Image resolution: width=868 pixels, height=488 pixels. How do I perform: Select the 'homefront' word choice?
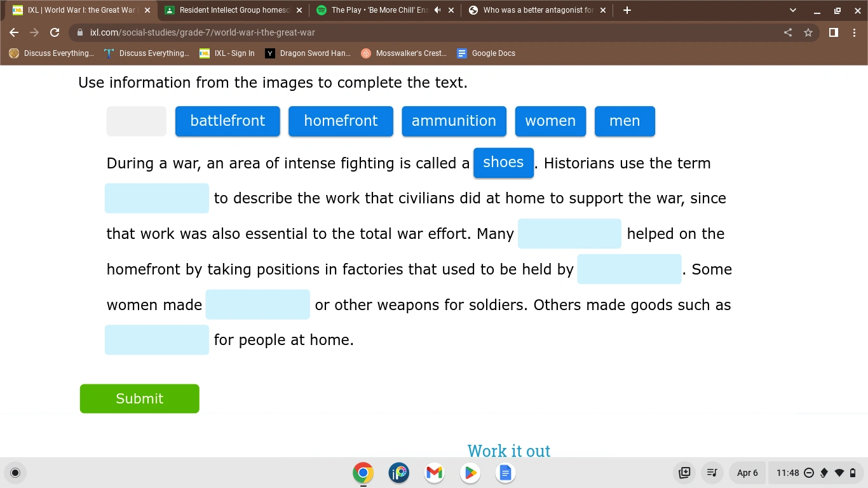tap(341, 121)
